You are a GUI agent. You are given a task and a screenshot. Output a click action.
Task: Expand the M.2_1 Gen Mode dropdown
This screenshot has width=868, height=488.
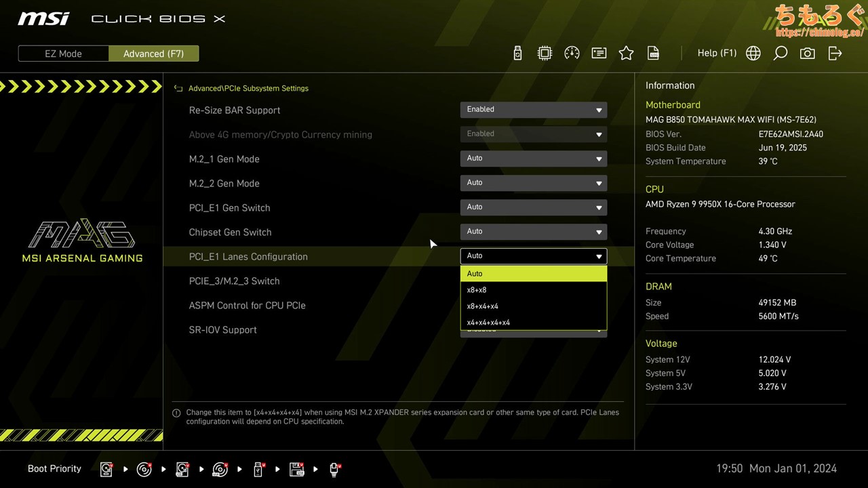(533, 159)
